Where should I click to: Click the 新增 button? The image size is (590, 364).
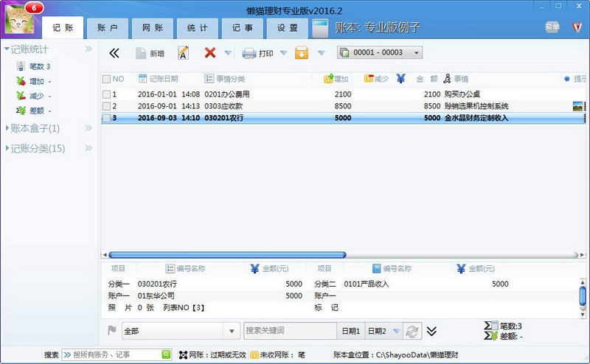(x=150, y=53)
